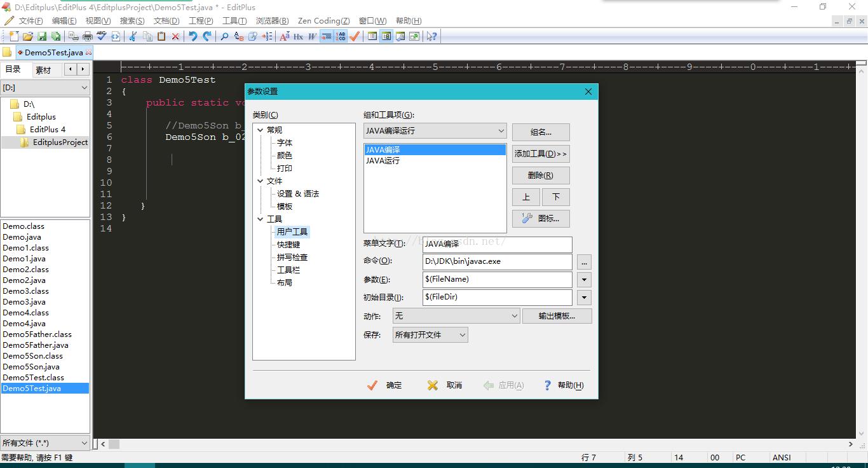
Task: Click the Save toolbar icon
Action: pos(42,36)
